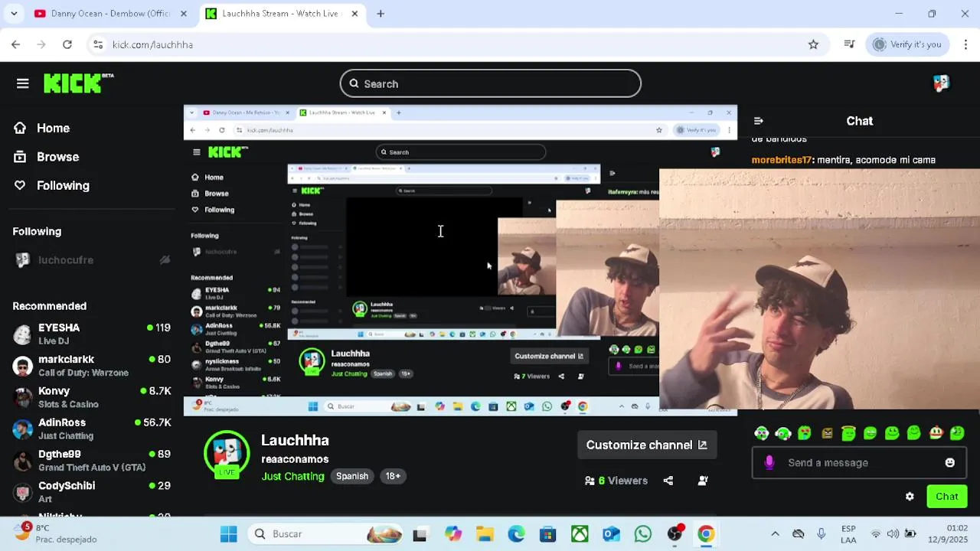Image resolution: width=980 pixels, height=551 pixels.
Task: Open Konvy recommended channel
Action: pos(91,397)
